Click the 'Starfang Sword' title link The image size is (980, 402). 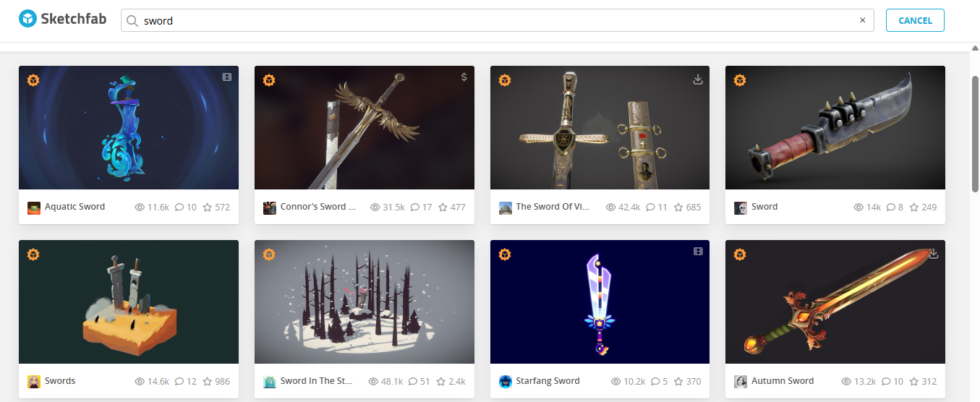coord(547,381)
